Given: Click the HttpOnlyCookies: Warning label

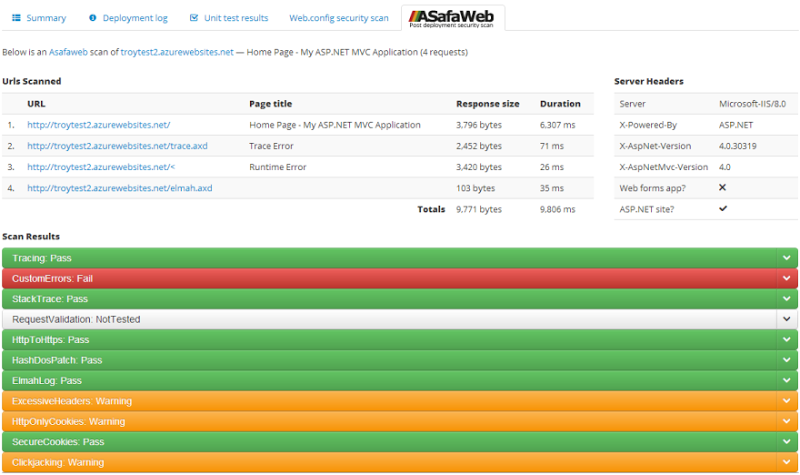Looking at the screenshot, I should tap(68, 421).
